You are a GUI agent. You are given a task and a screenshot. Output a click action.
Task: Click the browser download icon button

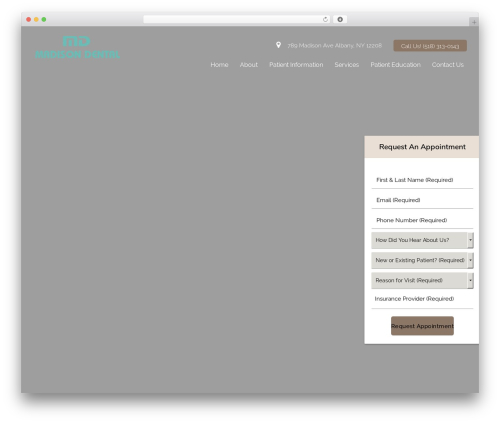point(340,19)
